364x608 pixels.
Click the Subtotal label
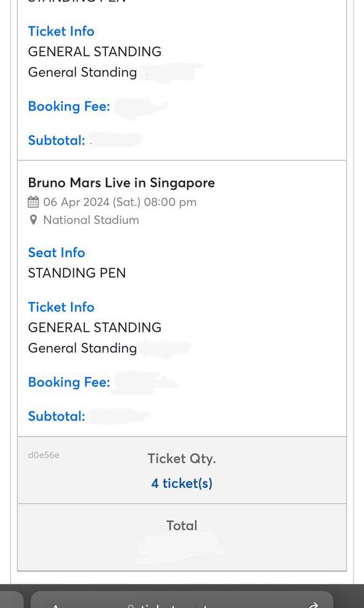57,416
